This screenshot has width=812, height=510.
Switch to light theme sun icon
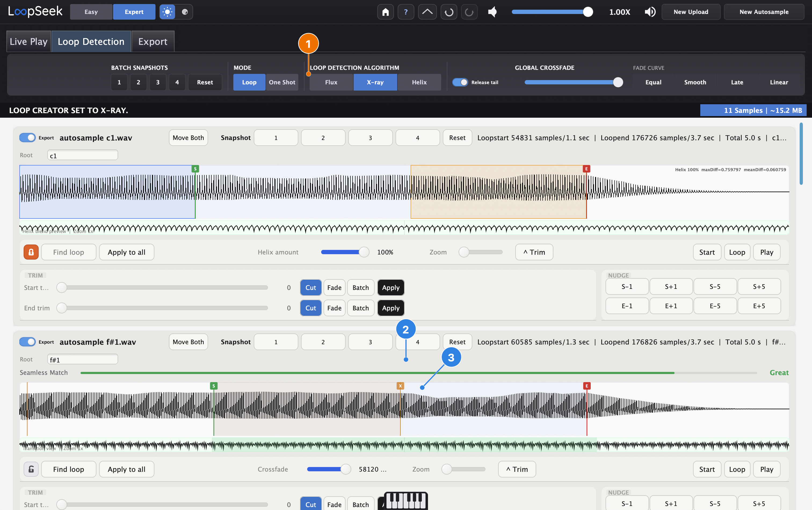coord(167,12)
